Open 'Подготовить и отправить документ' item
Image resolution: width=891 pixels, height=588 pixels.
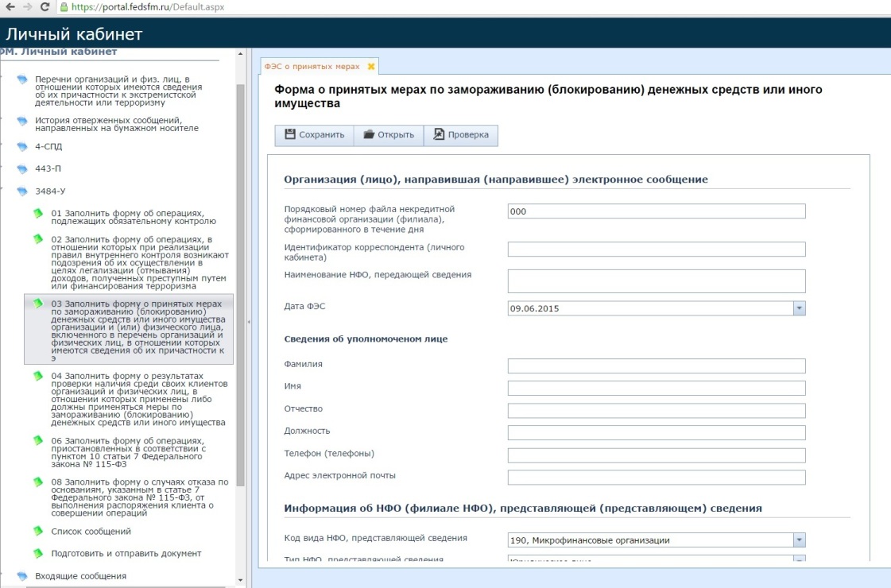[126, 553]
